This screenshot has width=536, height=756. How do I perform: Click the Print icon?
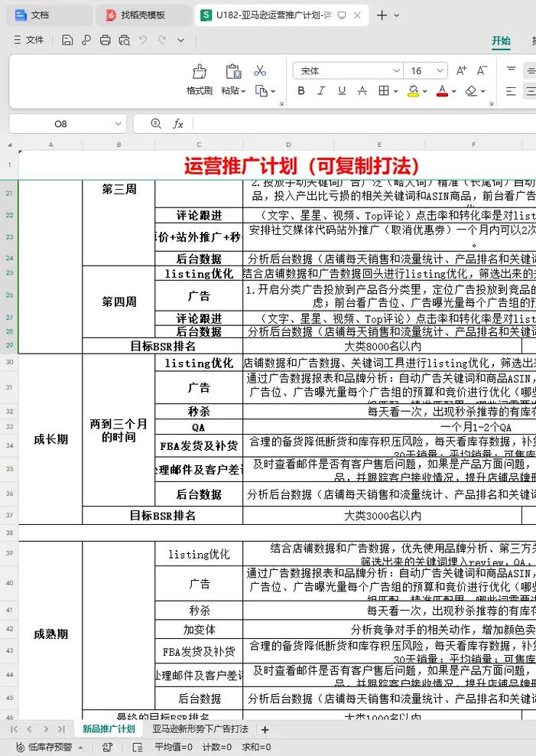click(105, 41)
